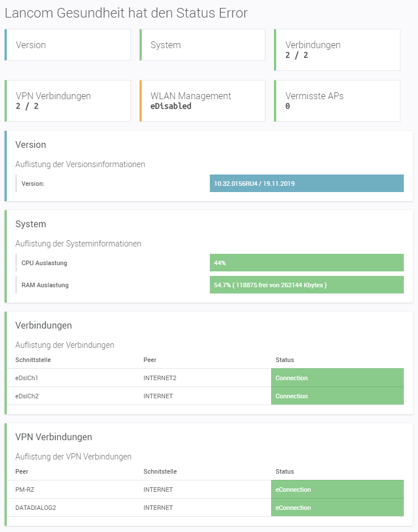Screen dimensions: 418x532
Task: Click the Lancom Gesundheit status heading
Action: coord(126,14)
